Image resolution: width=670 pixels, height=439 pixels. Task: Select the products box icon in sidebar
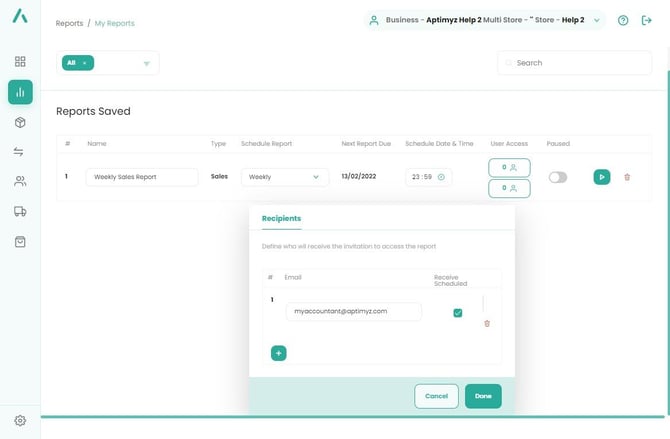[x=20, y=122]
